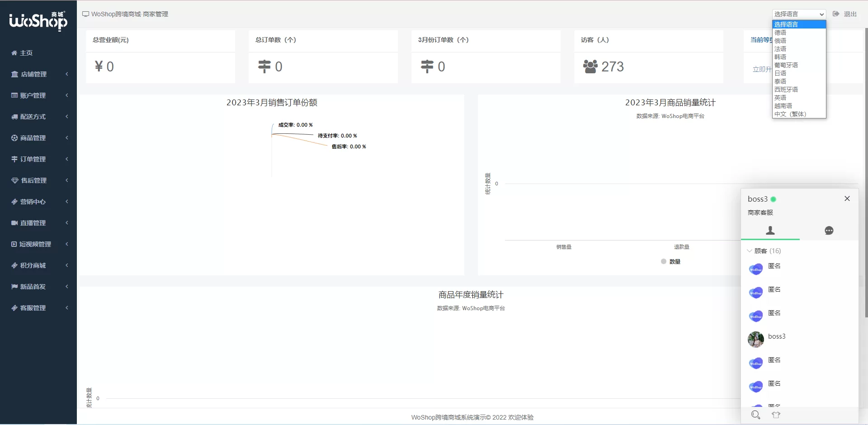Click the 售后管理 diamond icon
Viewport: 868px width, 425px height.
point(15,180)
